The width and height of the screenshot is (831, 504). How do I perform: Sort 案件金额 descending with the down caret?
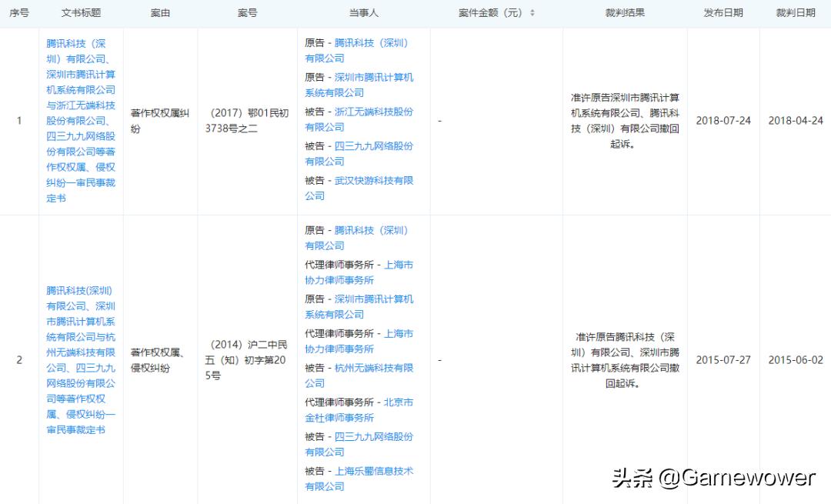(532, 14)
